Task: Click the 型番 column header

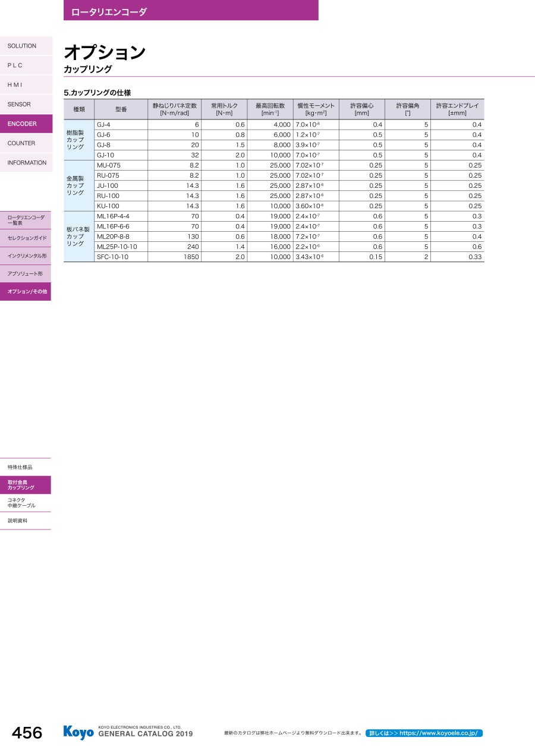Action: pos(121,109)
